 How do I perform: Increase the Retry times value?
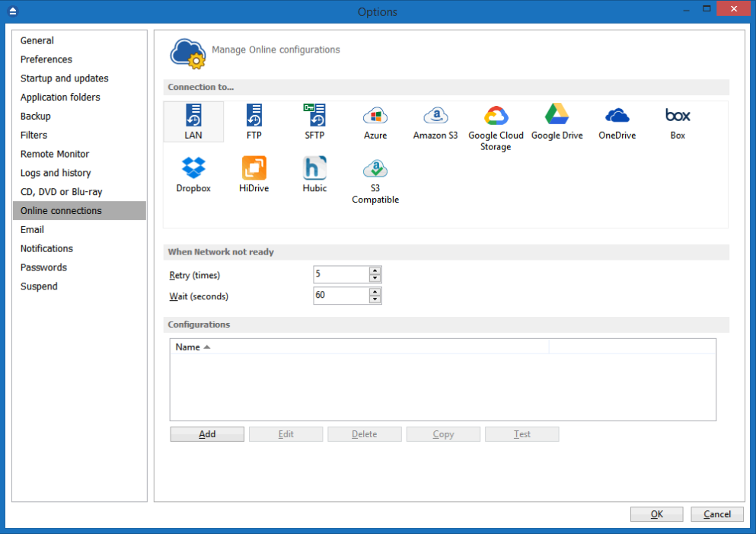[375, 271]
